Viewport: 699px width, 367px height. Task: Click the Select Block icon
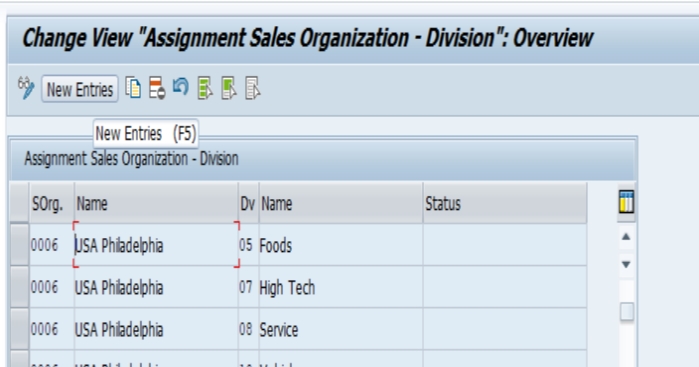229,88
